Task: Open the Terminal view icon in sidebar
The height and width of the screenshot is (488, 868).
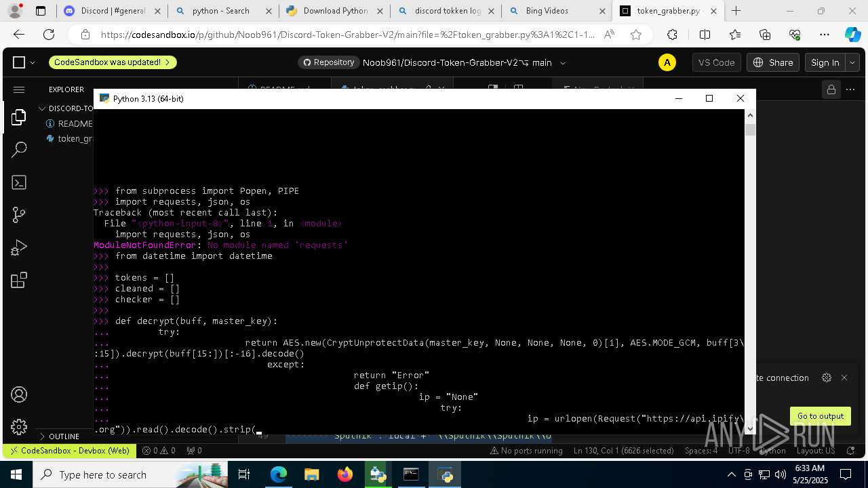Action: [19, 182]
